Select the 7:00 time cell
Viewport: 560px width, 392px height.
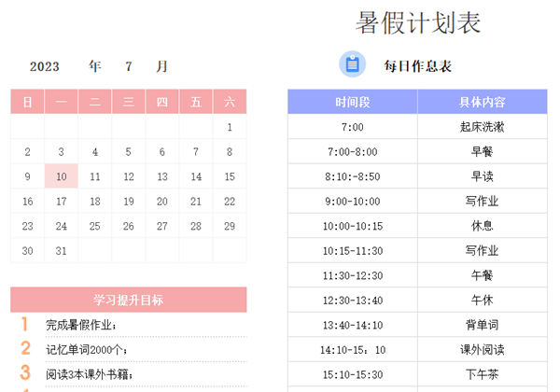(353, 127)
